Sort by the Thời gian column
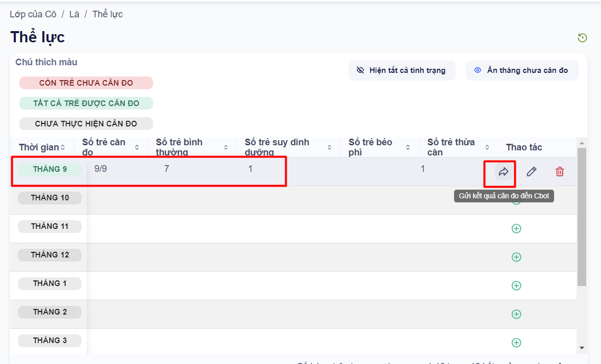 tap(62, 147)
